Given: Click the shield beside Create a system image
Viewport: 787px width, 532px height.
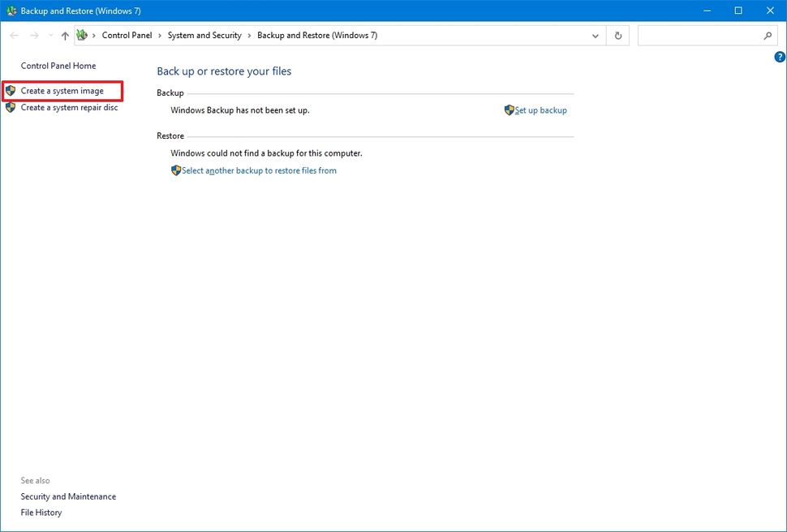Looking at the screenshot, I should pyautogui.click(x=11, y=90).
